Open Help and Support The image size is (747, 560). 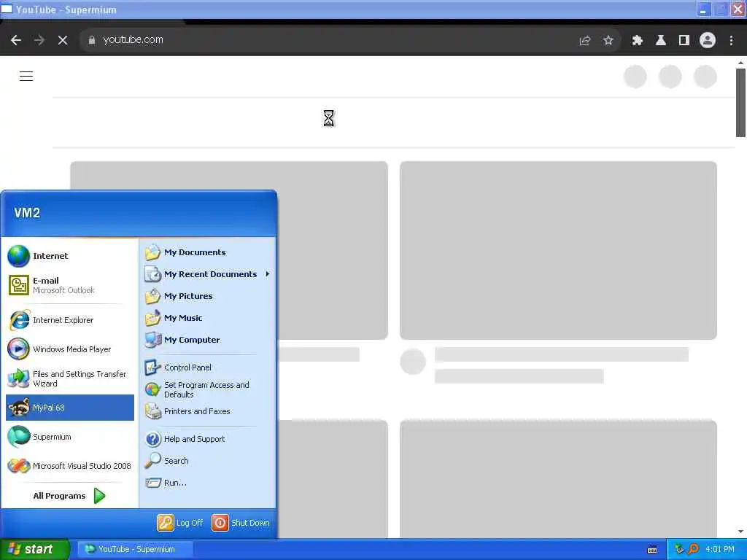point(208,439)
